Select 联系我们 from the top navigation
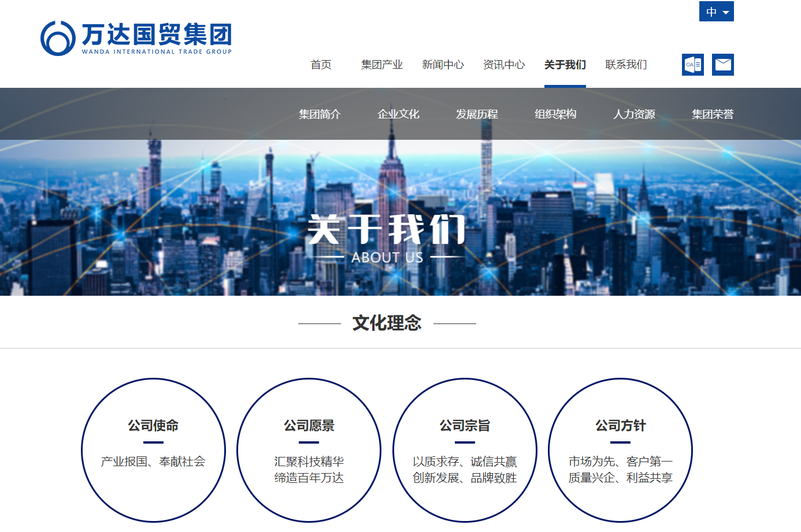Image resolution: width=801 pixels, height=532 pixels. click(x=625, y=65)
